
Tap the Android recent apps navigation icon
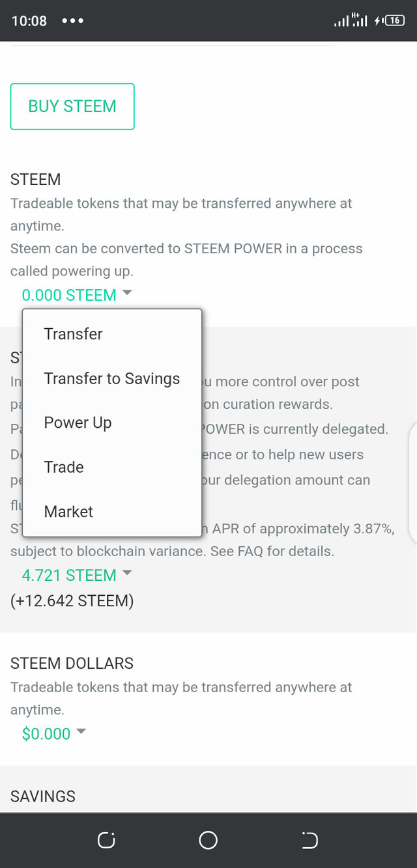pos(106,841)
